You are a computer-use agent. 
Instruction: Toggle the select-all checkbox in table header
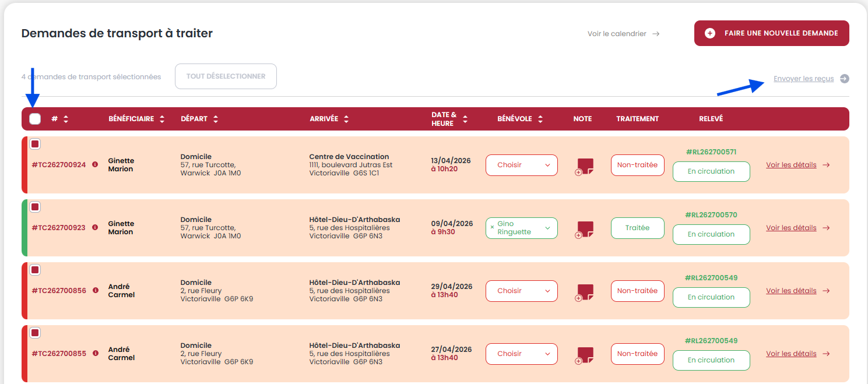pos(35,119)
